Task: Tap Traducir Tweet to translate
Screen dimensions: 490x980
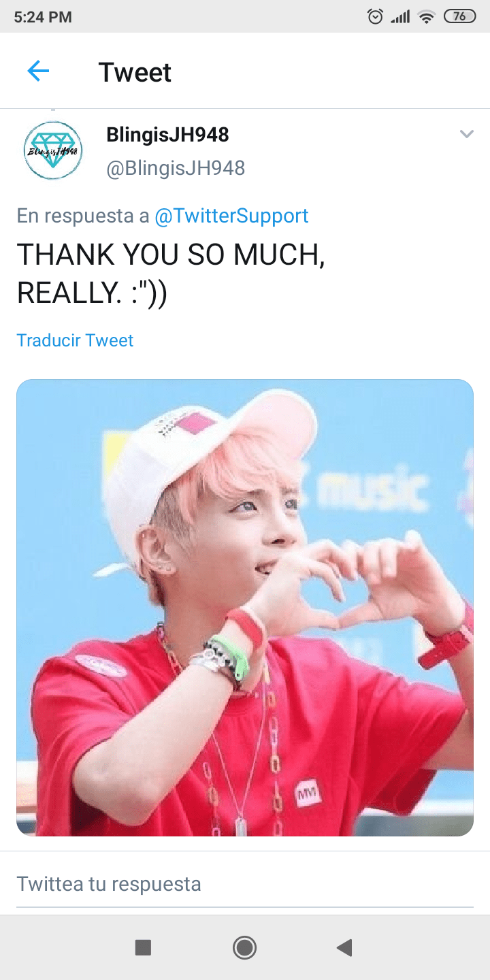Action: (75, 340)
